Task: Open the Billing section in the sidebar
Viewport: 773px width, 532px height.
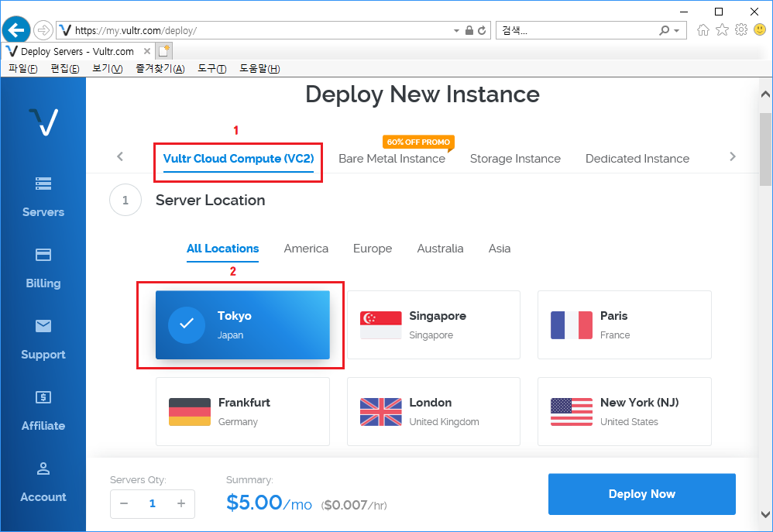Action: tap(43, 268)
